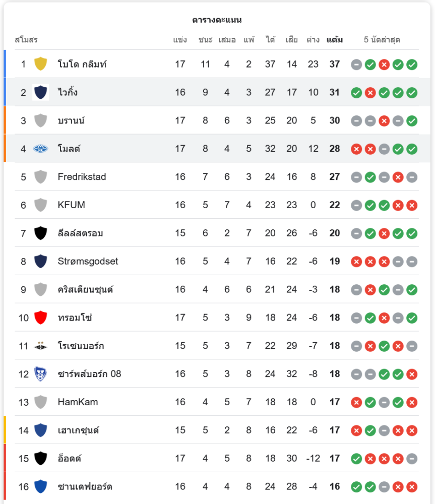Click the Rosenborg club crest icon
The height and width of the screenshot is (504, 435).
pyautogui.click(x=40, y=346)
